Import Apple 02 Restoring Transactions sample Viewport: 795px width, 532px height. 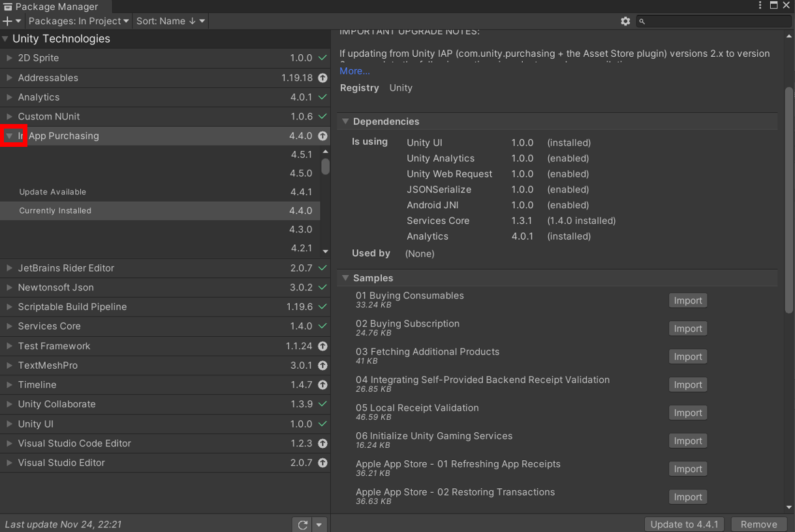688,497
